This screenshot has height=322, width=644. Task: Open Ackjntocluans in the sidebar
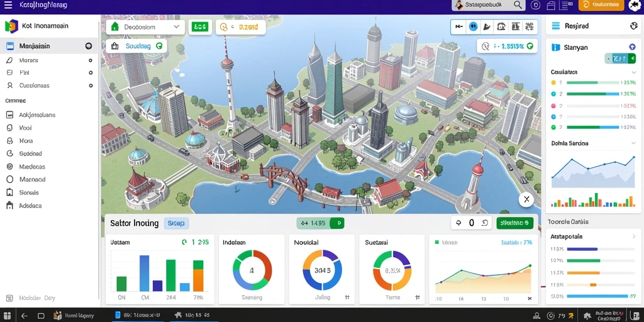37,115
